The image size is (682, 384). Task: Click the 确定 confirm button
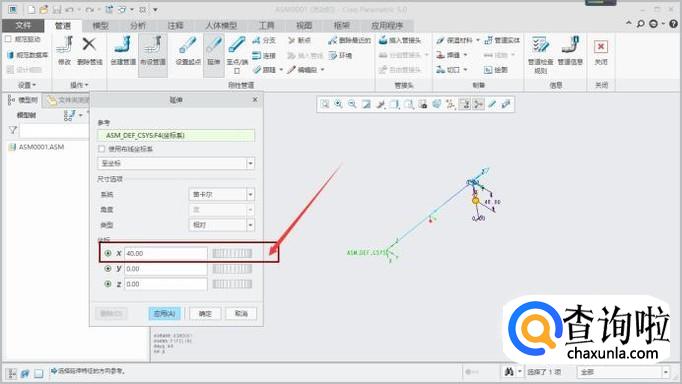click(x=205, y=314)
